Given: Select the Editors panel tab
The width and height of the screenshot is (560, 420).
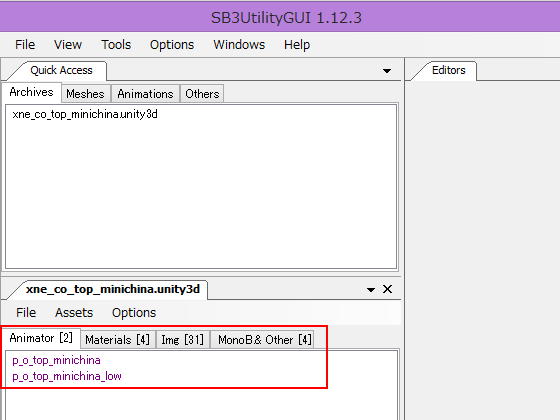Looking at the screenshot, I should tap(449, 70).
